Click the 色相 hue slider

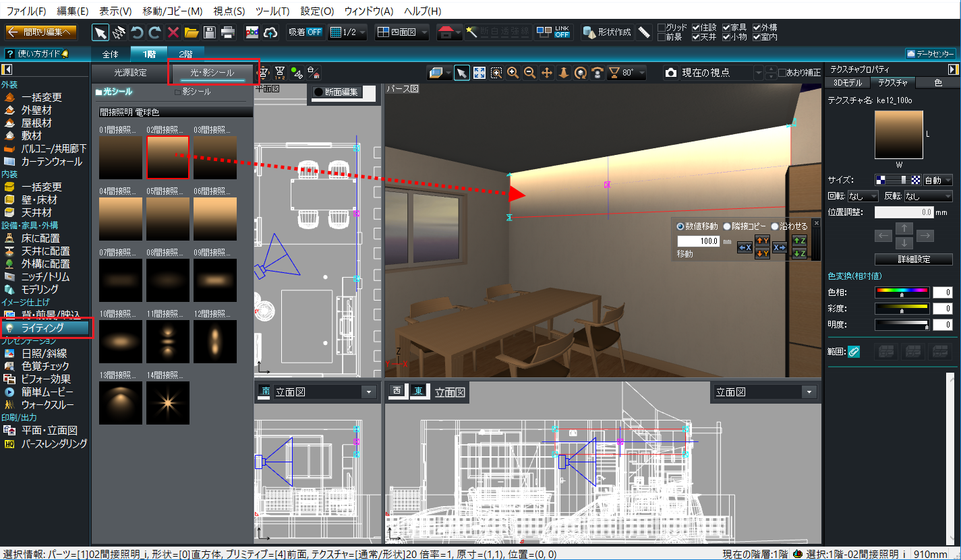click(x=902, y=292)
